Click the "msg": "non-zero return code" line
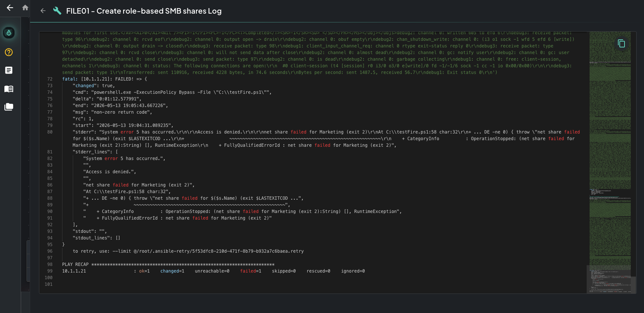This screenshot has width=644, height=313. point(112,112)
